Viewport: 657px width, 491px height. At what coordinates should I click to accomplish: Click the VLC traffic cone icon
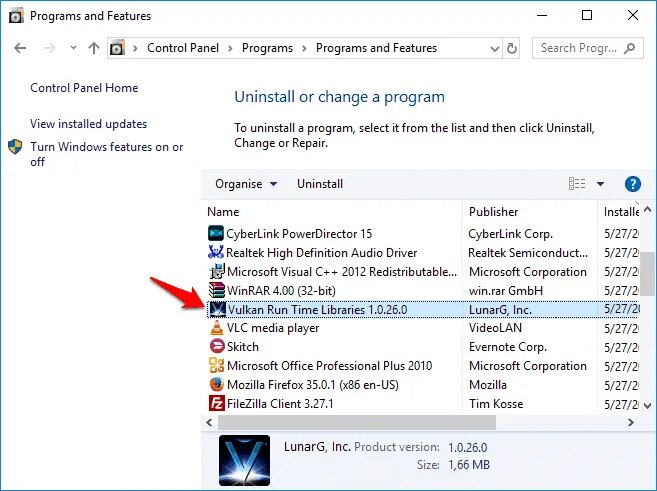217,328
